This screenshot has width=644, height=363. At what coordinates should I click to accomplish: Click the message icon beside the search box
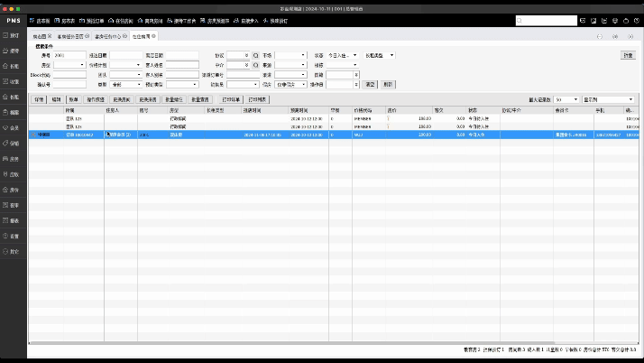(x=583, y=21)
